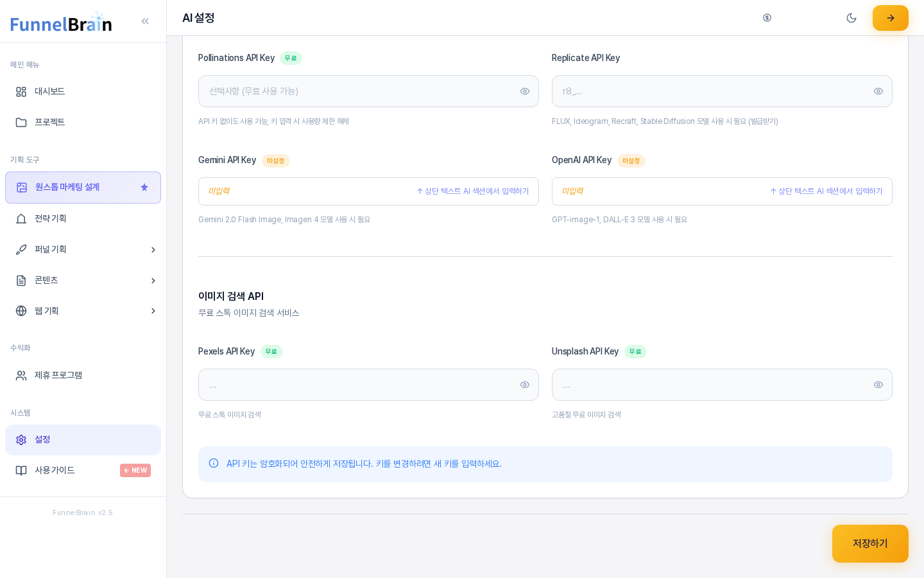Image resolution: width=924 pixels, height=578 pixels.
Task: Click the 발급받기 link under Replicate key
Action: pos(763,121)
